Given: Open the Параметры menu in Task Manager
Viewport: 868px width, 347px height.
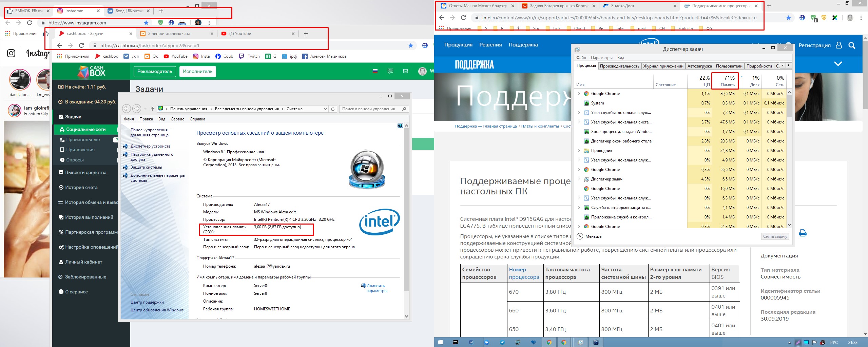Looking at the screenshot, I should tap(601, 58).
